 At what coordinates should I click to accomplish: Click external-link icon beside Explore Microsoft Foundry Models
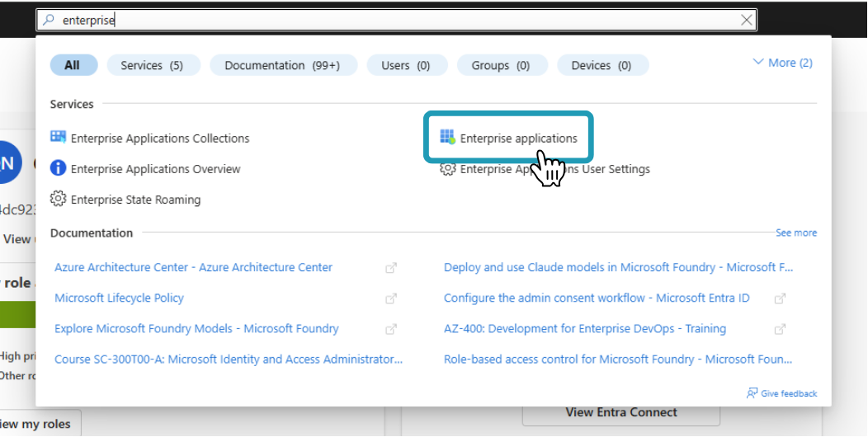click(x=391, y=329)
